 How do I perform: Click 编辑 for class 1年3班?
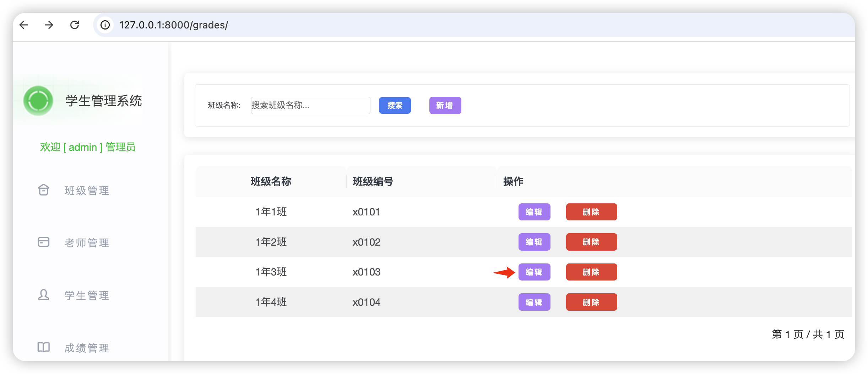tap(534, 272)
